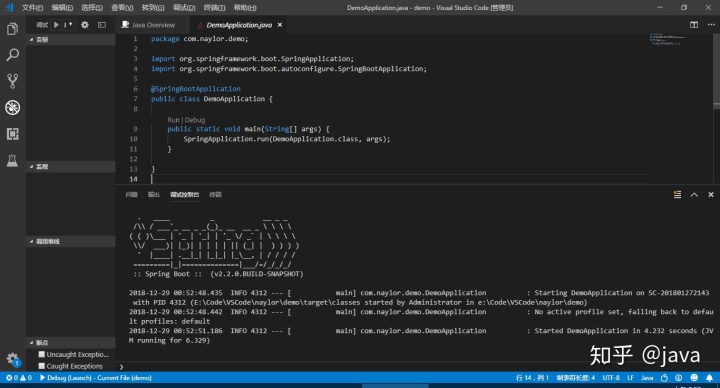
Task: Open the 帮助(H) Help menu
Action: 245,7
